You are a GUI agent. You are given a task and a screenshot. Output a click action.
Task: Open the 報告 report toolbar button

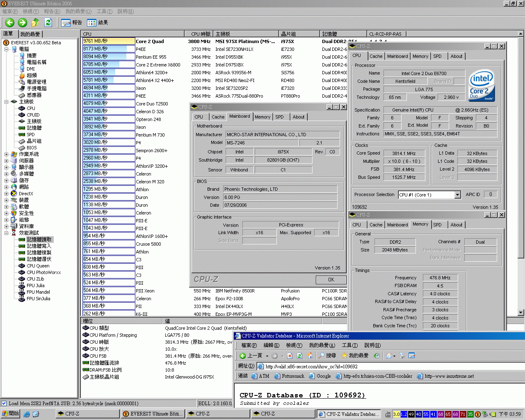(71, 23)
